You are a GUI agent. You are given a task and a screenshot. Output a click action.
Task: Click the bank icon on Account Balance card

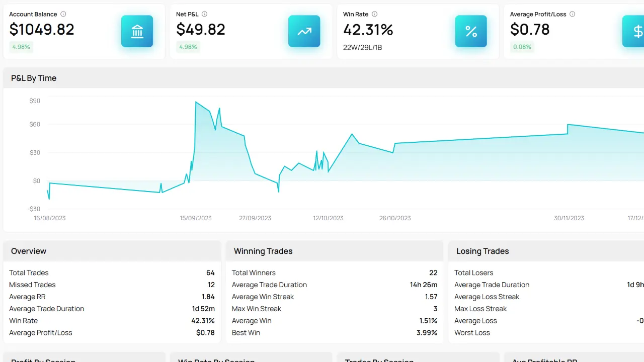pos(137,31)
